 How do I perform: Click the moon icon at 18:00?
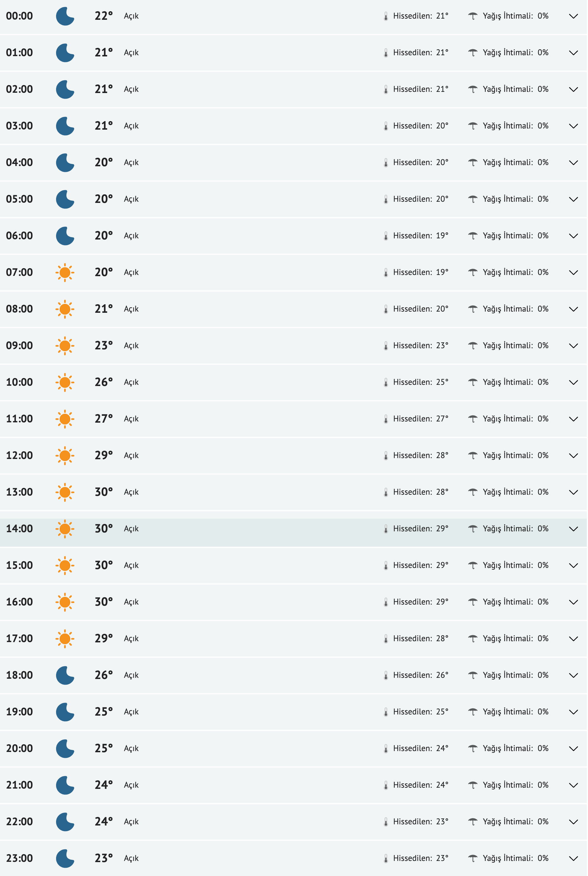(x=65, y=676)
